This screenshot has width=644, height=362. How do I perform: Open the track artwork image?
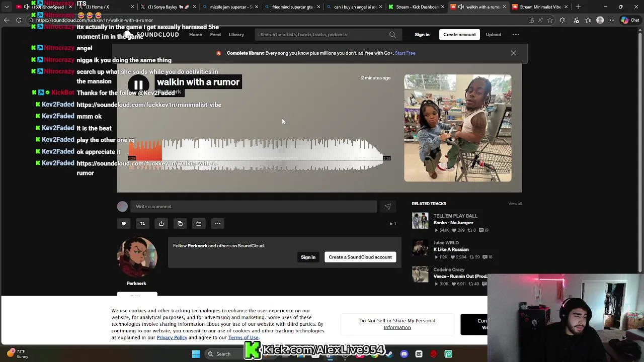[458, 128]
